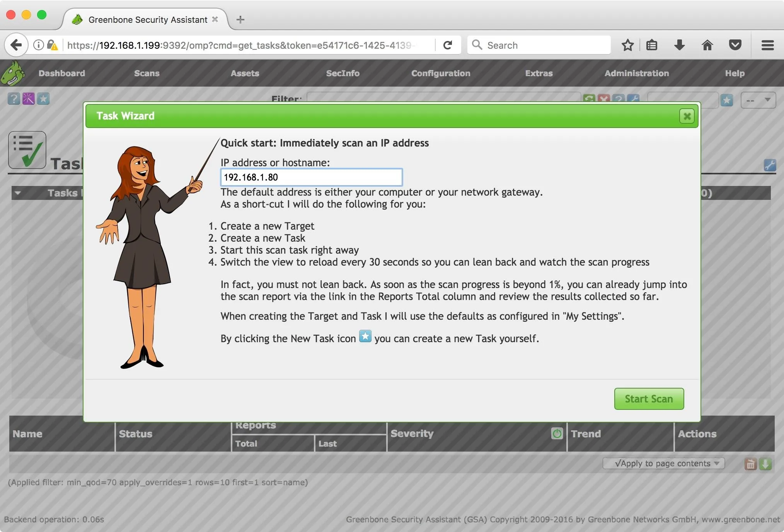
Task: Sort by Status column header
Action: 135,434
